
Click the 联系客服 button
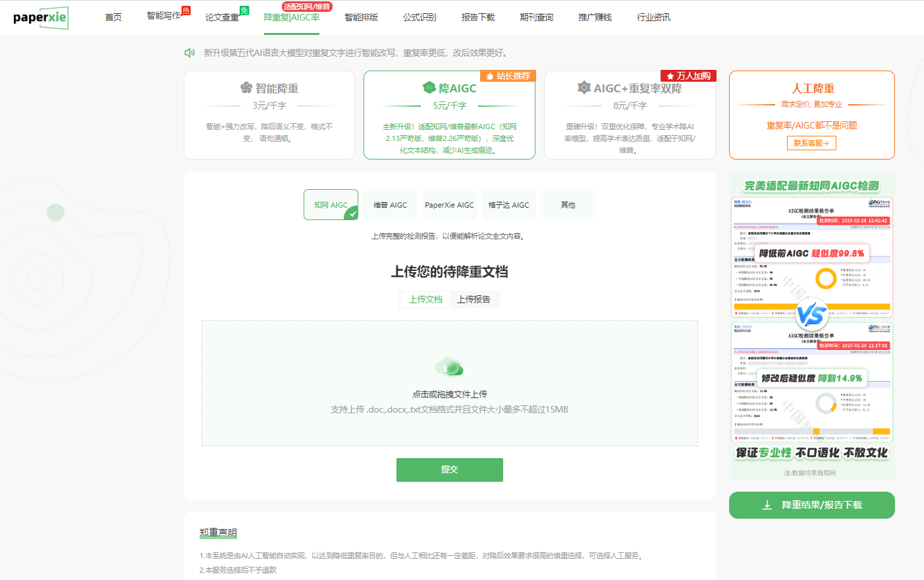point(811,143)
